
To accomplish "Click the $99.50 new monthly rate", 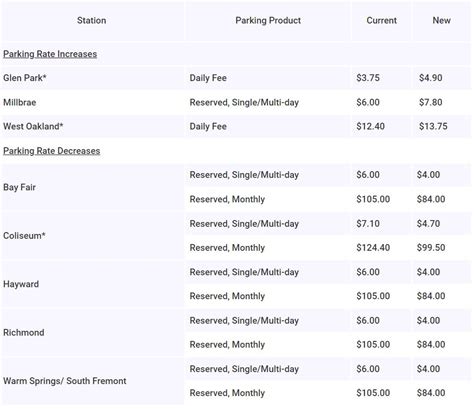I will 431,248.
